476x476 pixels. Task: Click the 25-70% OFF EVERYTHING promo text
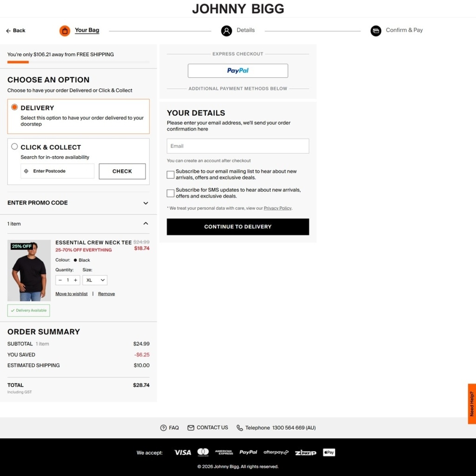[x=84, y=250]
